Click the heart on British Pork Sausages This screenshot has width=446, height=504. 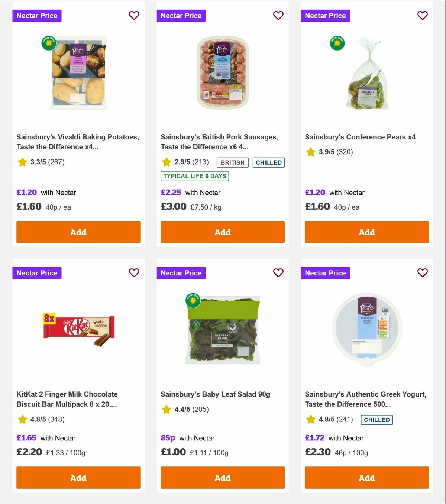point(278,16)
